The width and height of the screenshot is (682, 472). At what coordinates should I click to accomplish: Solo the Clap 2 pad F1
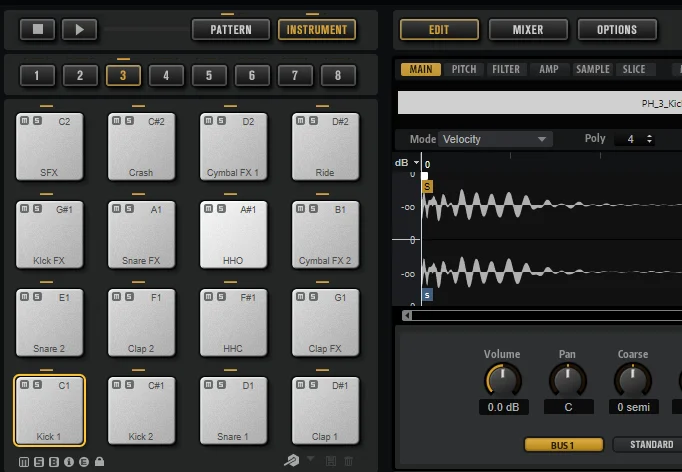130,297
